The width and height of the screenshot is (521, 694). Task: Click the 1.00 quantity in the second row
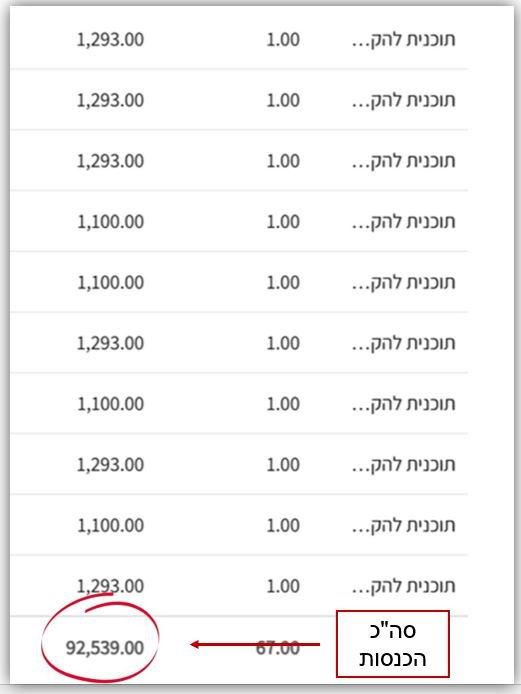283,100
